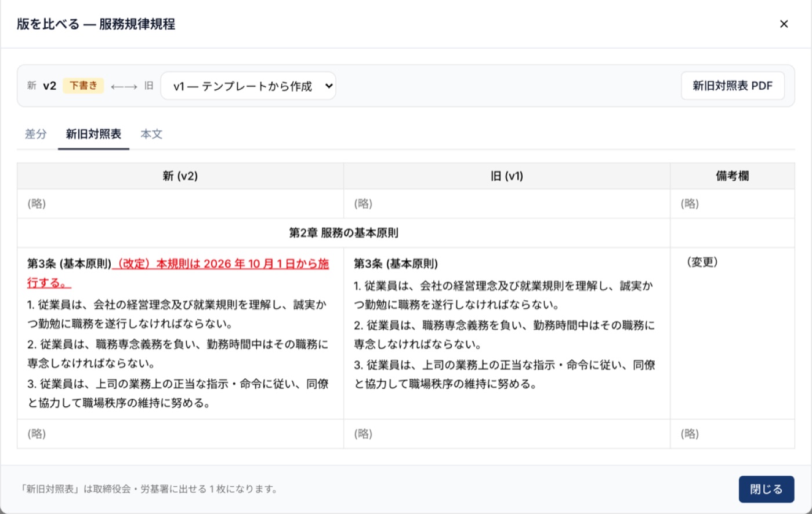Click the 備考欄 column header
The image size is (812, 514).
click(x=733, y=176)
